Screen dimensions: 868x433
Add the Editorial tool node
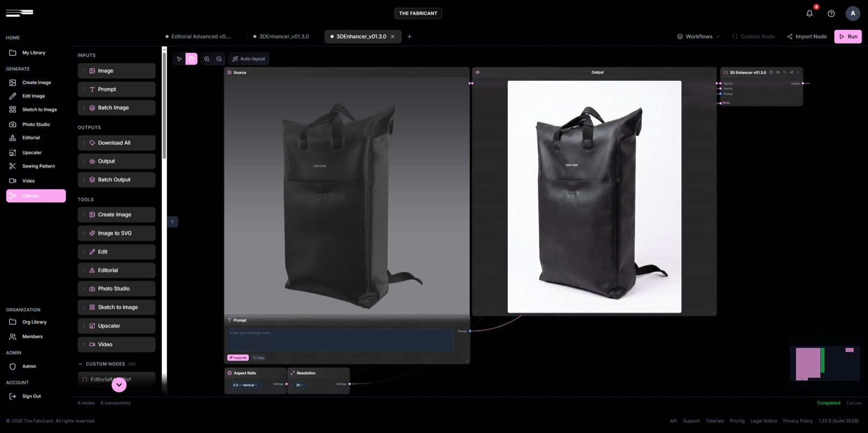pyautogui.click(x=117, y=270)
